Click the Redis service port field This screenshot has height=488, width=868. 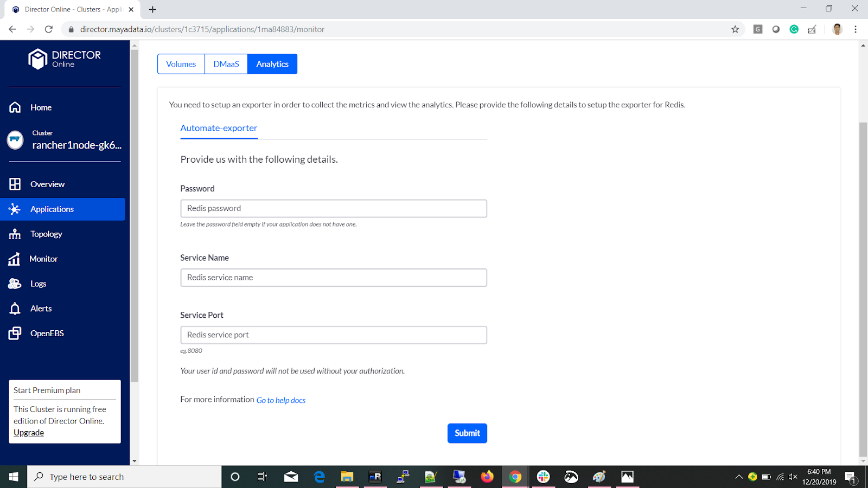(x=334, y=335)
